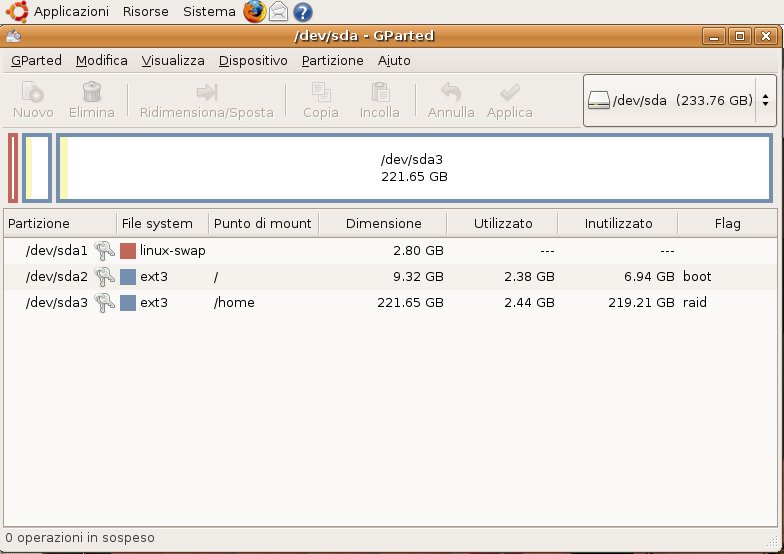This screenshot has width=784, height=554.
Task: Click the Elimina trash icon
Action: pyautogui.click(x=92, y=92)
